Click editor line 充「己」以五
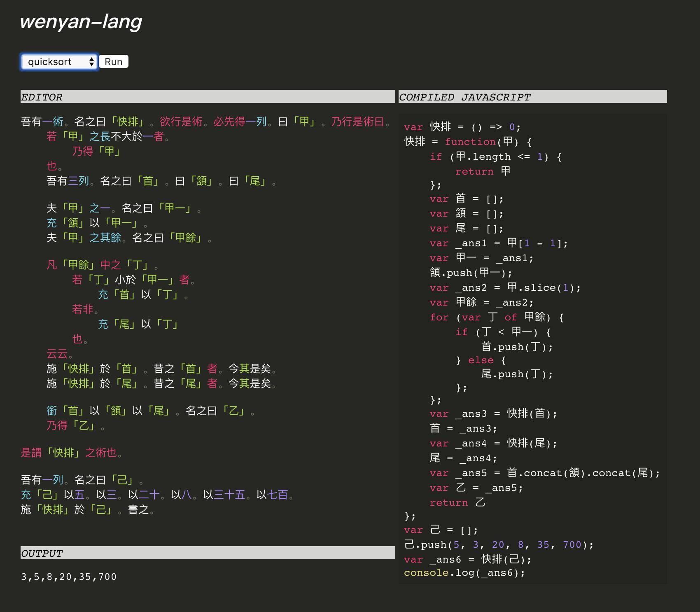Viewport: 700px width, 612px height. pyautogui.click(x=157, y=495)
